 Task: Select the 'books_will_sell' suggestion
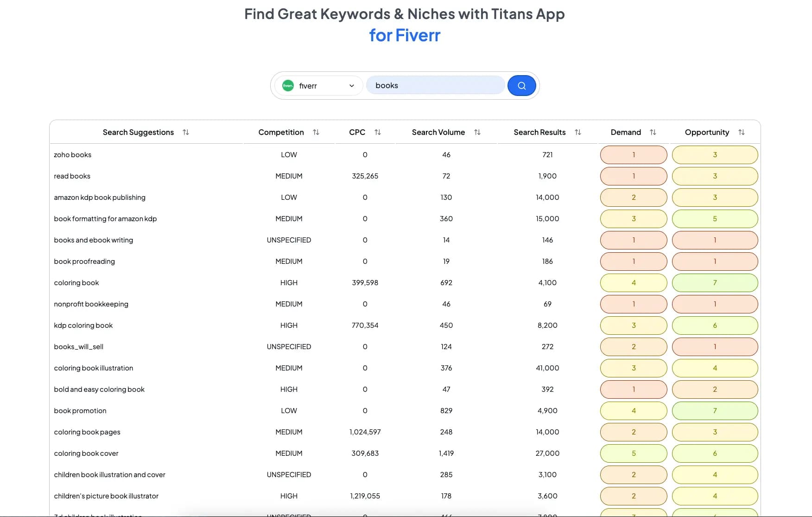coord(78,347)
